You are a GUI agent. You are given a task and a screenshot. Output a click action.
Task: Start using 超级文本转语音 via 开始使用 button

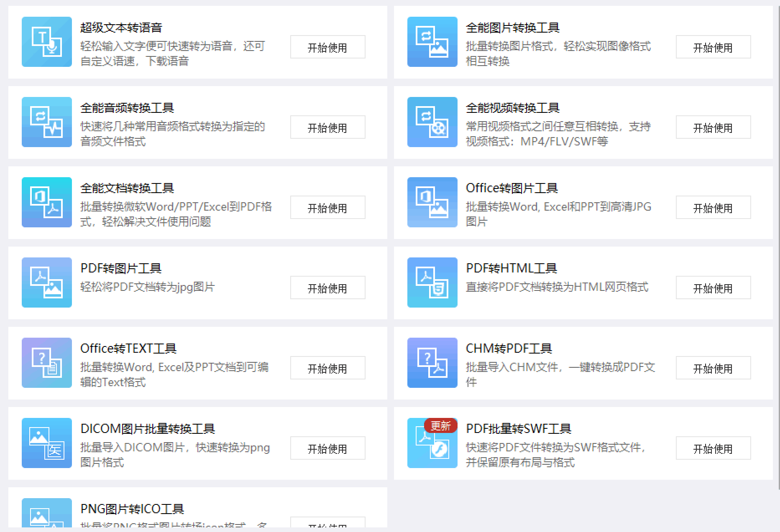pyautogui.click(x=328, y=47)
